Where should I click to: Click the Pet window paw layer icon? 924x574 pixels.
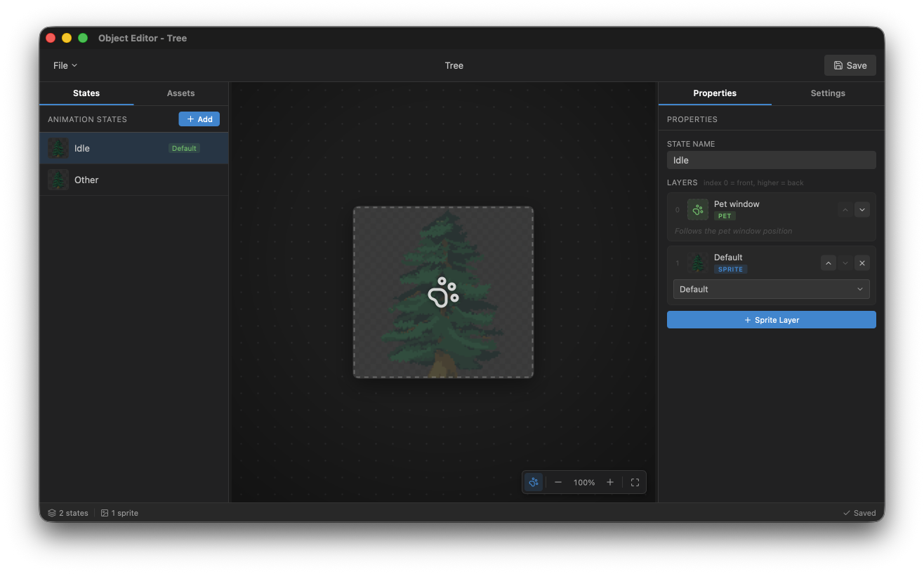click(x=698, y=209)
